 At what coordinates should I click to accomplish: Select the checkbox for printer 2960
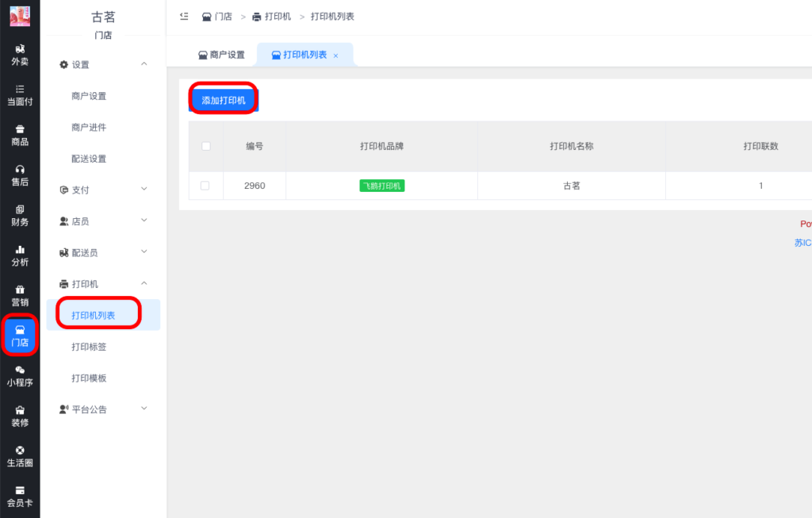pyautogui.click(x=205, y=185)
